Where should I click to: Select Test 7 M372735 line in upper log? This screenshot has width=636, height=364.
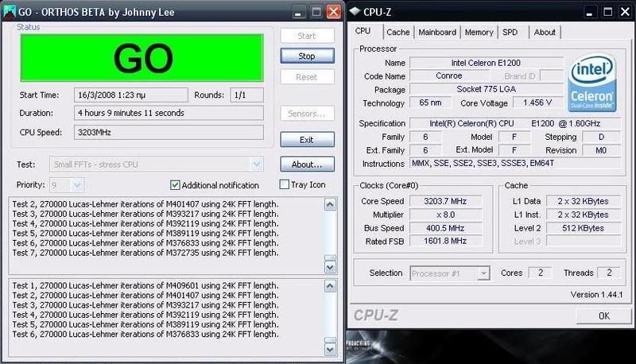click(145, 253)
